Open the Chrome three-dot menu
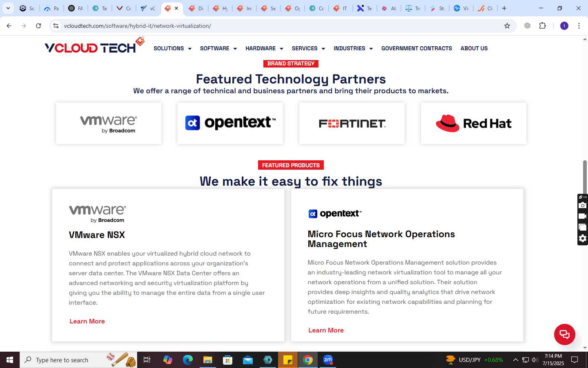Viewport: 588px width, 368px height. point(579,26)
